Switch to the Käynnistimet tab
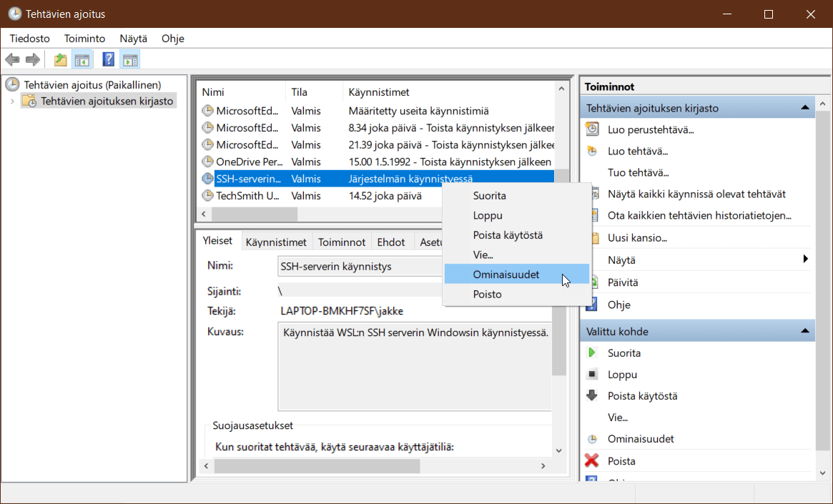833x504 pixels. click(276, 242)
